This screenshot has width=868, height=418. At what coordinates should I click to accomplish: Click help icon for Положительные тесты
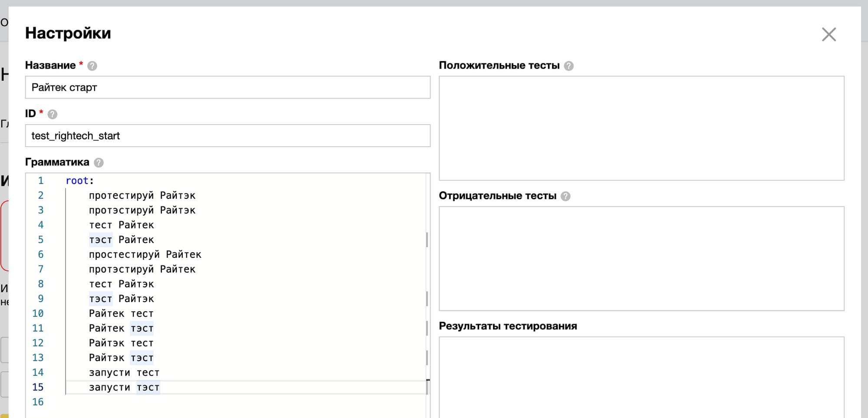coord(569,66)
